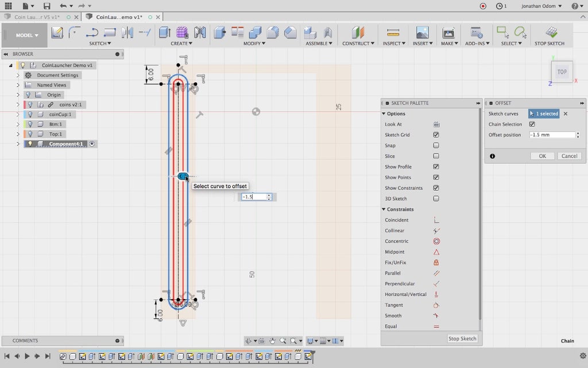The height and width of the screenshot is (368, 588).
Task: Click the Stop Sketch toolbar icon
Action: click(x=551, y=32)
